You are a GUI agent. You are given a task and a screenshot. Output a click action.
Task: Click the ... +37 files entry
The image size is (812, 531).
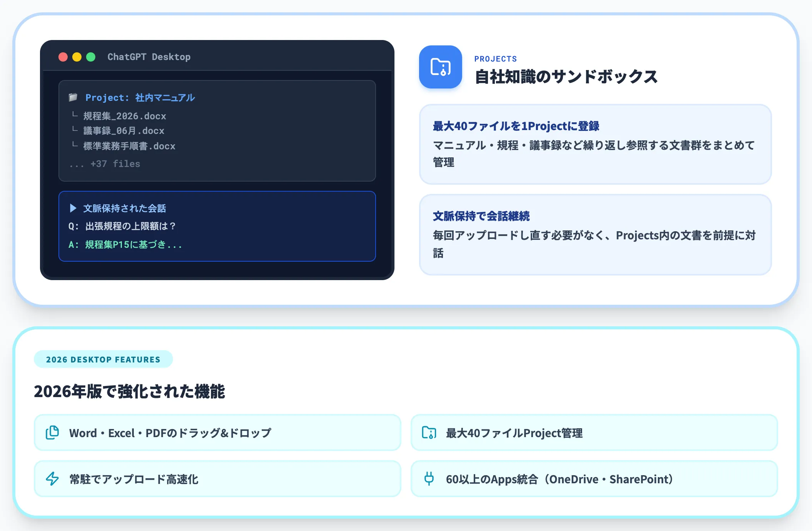pos(105,164)
